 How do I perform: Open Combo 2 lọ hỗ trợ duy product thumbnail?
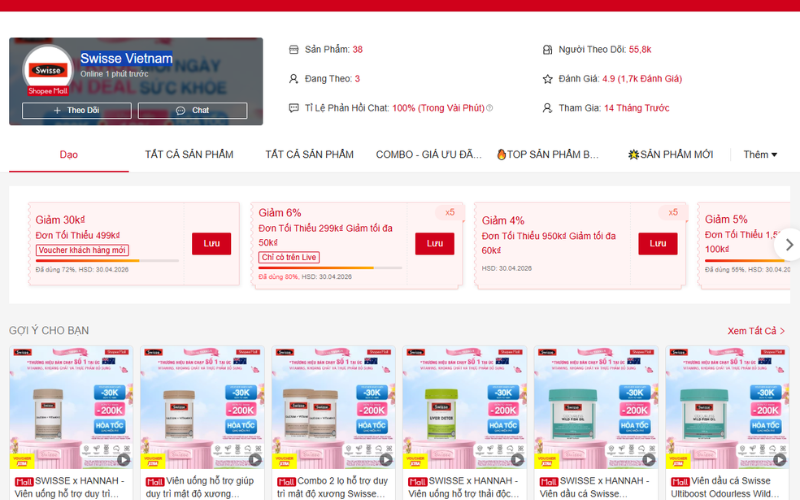click(x=334, y=407)
